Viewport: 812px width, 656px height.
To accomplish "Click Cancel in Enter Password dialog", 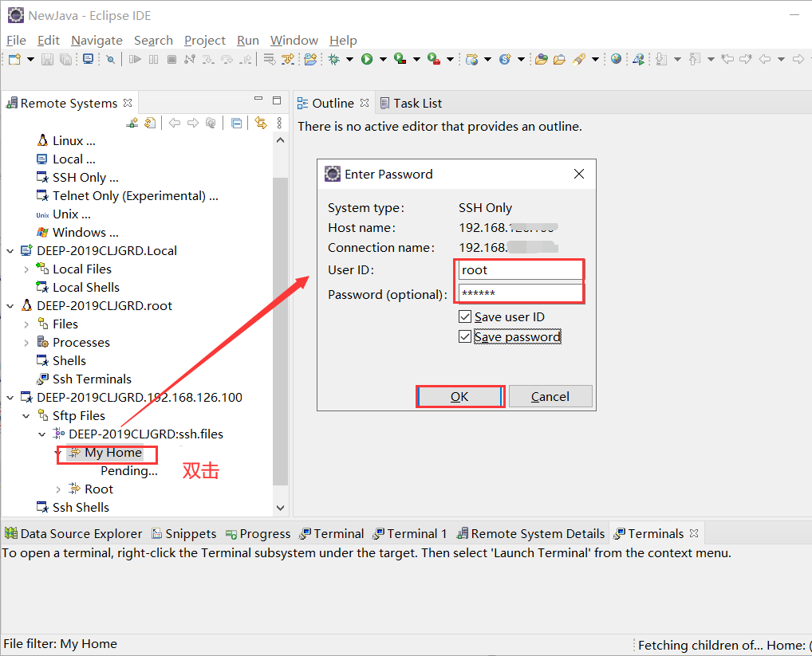I will [x=550, y=396].
